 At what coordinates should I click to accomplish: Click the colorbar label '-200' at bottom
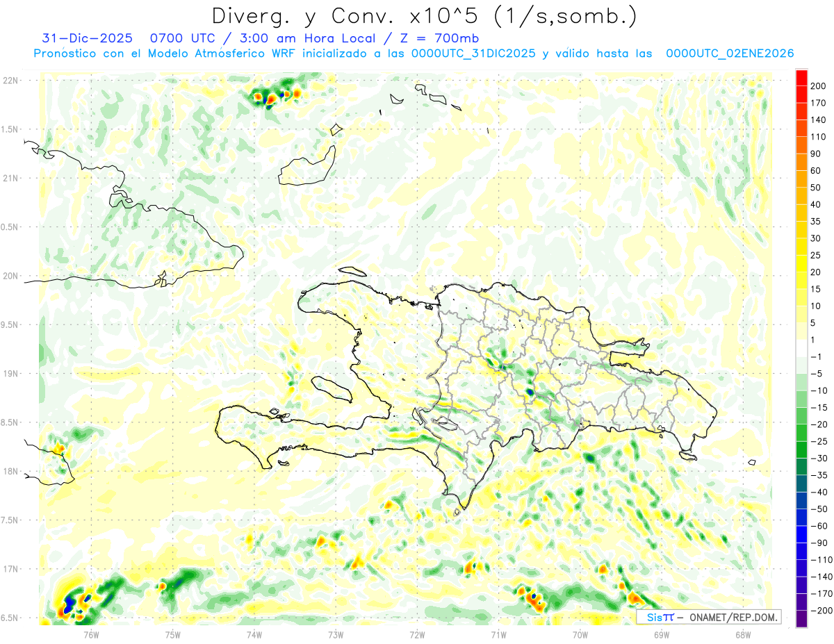point(821,611)
